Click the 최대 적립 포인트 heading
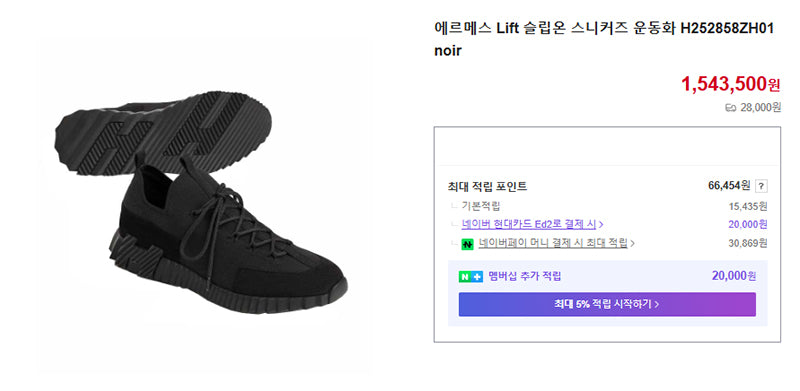 pos(487,187)
